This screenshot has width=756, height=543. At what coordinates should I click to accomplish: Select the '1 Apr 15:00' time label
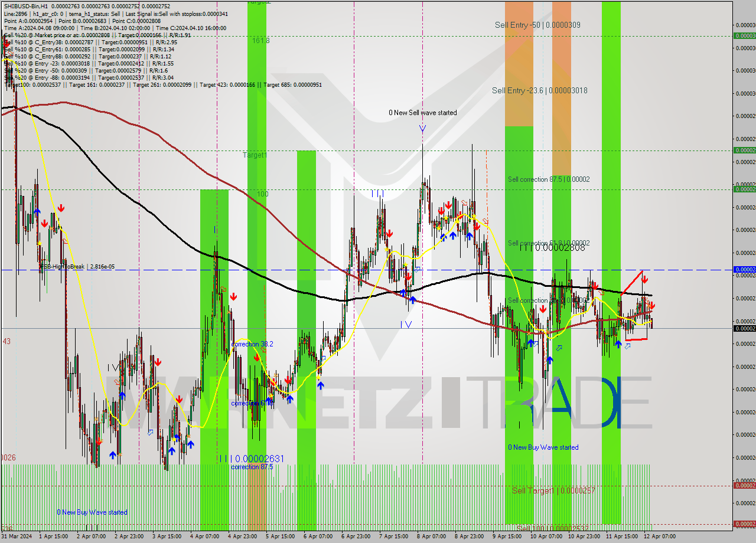55,537
